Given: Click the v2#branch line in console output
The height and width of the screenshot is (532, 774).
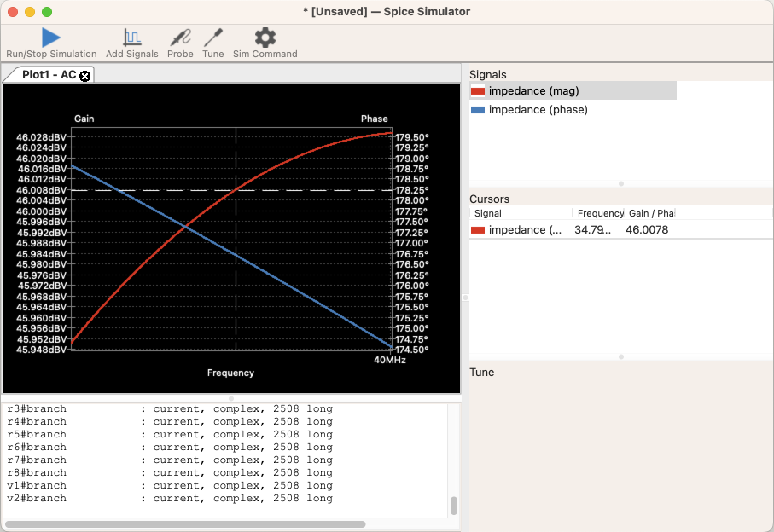Looking at the screenshot, I should pyautogui.click(x=37, y=499).
